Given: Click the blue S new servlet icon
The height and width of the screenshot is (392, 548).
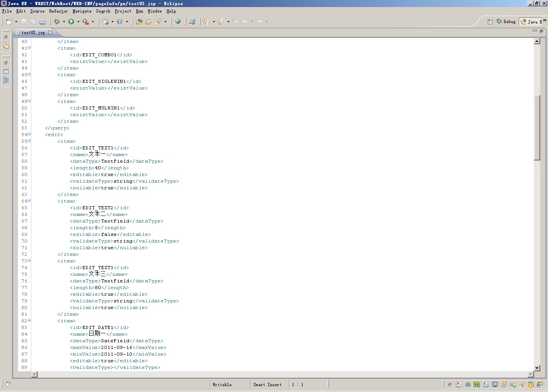Looking at the screenshot, I should (120, 22).
